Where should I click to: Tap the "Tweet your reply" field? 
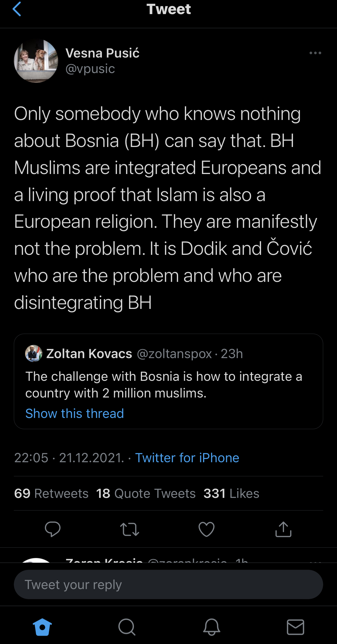click(x=168, y=584)
